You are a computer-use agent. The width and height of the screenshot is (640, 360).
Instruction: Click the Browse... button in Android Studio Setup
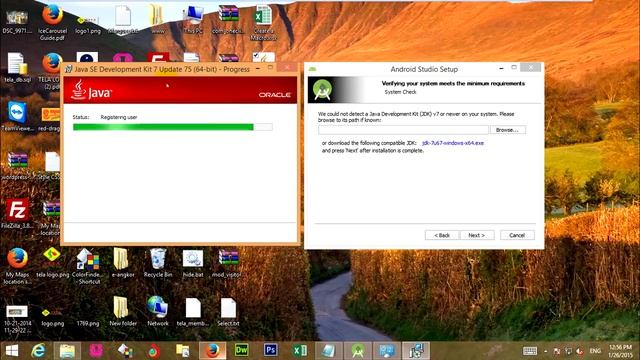[507, 130]
